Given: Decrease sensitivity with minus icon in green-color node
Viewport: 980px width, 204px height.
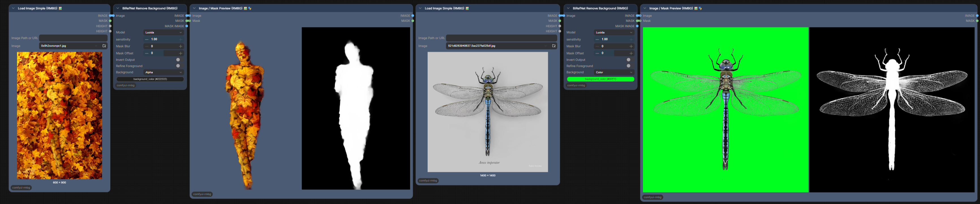Looking at the screenshot, I should (x=597, y=40).
